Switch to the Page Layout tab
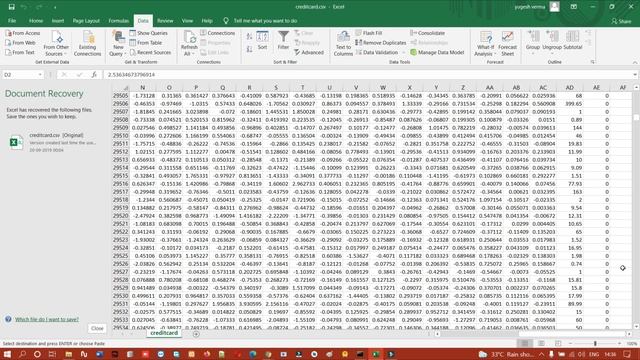Image resolution: width=640 pixels, height=360 pixels. 86,21
